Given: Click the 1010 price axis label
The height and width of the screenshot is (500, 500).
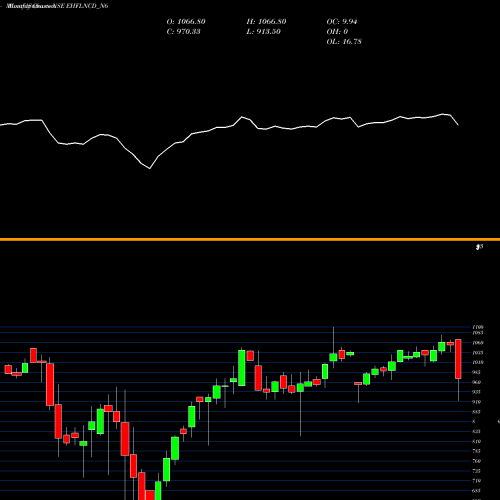Looking at the screenshot, I should coord(477,363).
